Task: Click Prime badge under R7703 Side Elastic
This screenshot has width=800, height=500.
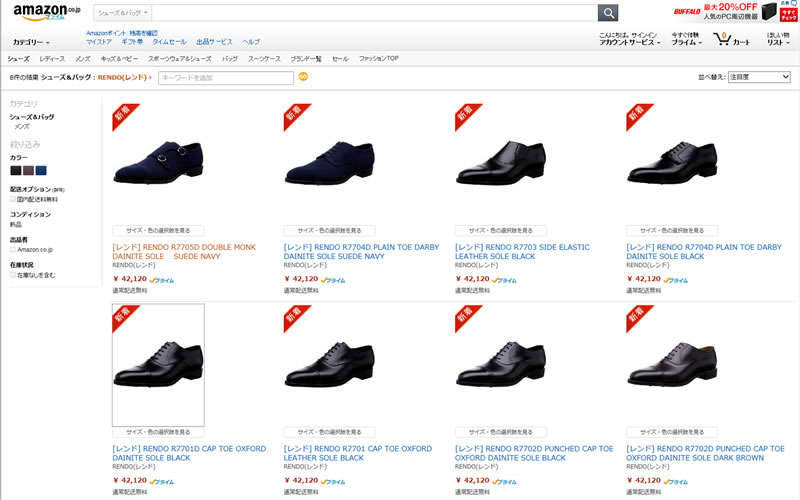Action: click(503, 280)
